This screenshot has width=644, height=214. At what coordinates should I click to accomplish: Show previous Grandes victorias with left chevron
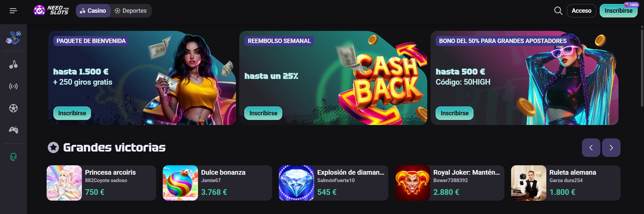click(x=591, y=148)
